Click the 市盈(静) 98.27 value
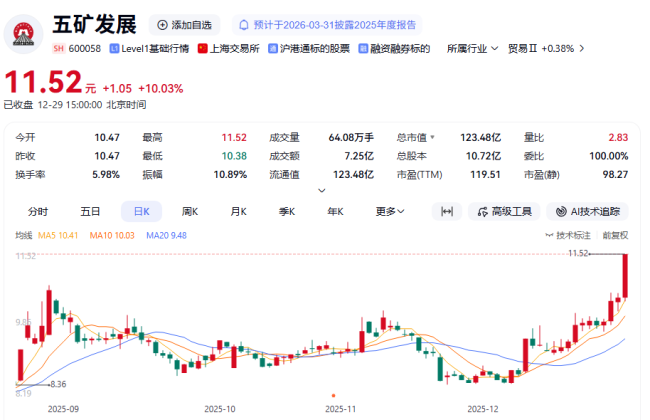 615,175
